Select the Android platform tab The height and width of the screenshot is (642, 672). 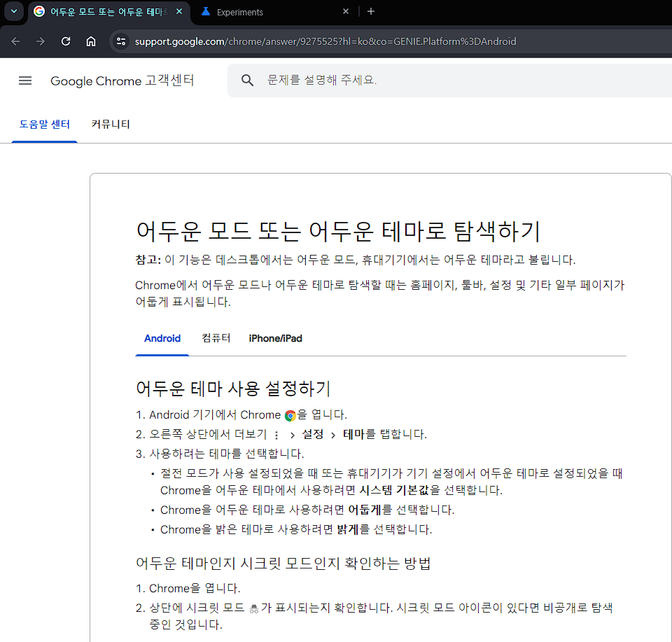coord(162,339)
